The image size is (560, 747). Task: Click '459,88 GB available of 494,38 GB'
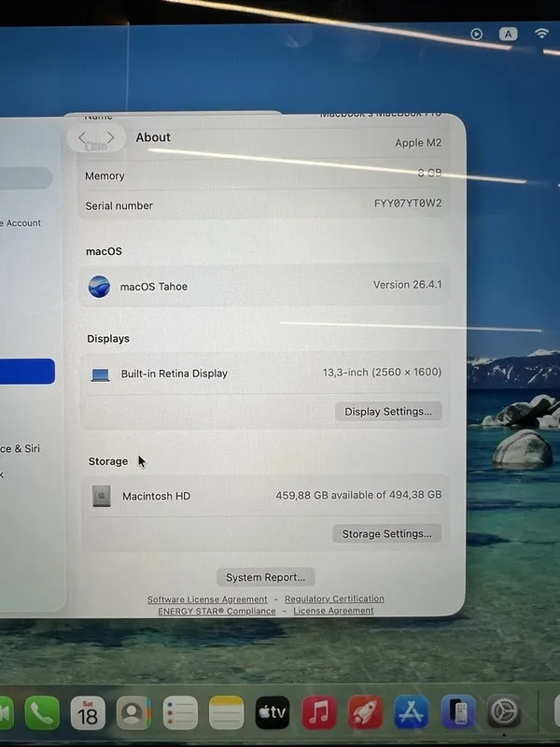click(358, 495)
